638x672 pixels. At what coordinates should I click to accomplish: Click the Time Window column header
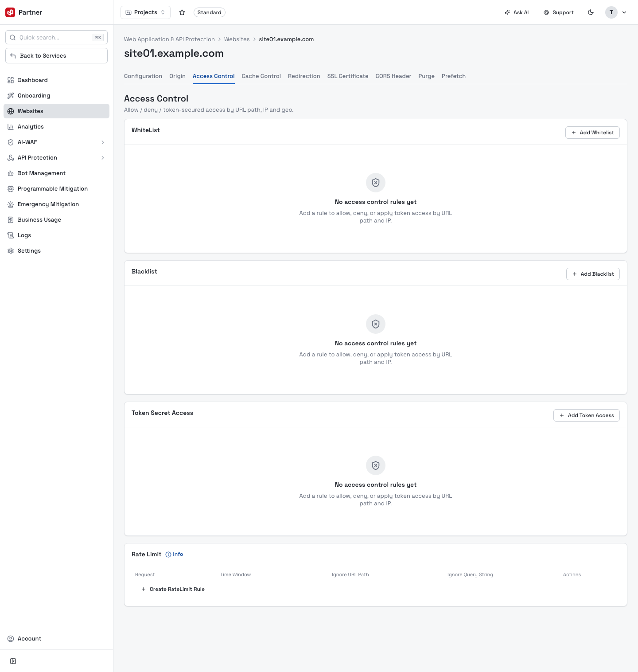tap(235, 574)
